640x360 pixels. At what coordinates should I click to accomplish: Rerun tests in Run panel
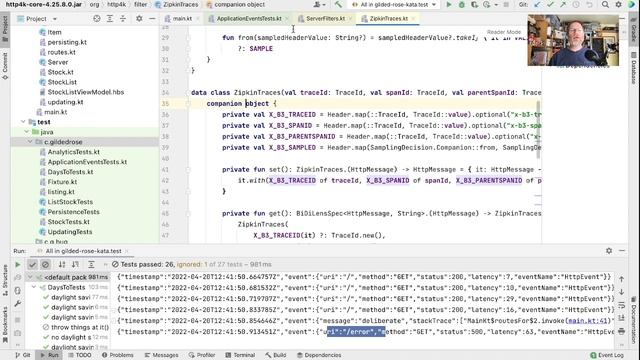(x=18, y=264)
